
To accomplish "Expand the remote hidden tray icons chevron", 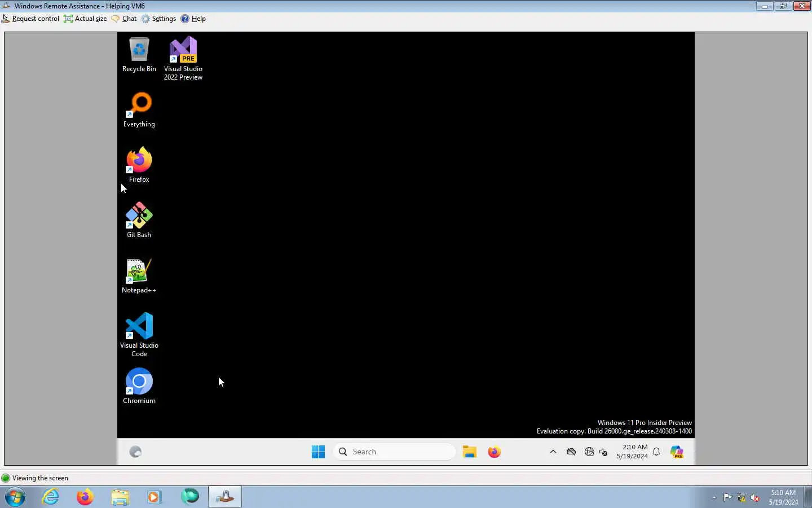I will (553, 452).
